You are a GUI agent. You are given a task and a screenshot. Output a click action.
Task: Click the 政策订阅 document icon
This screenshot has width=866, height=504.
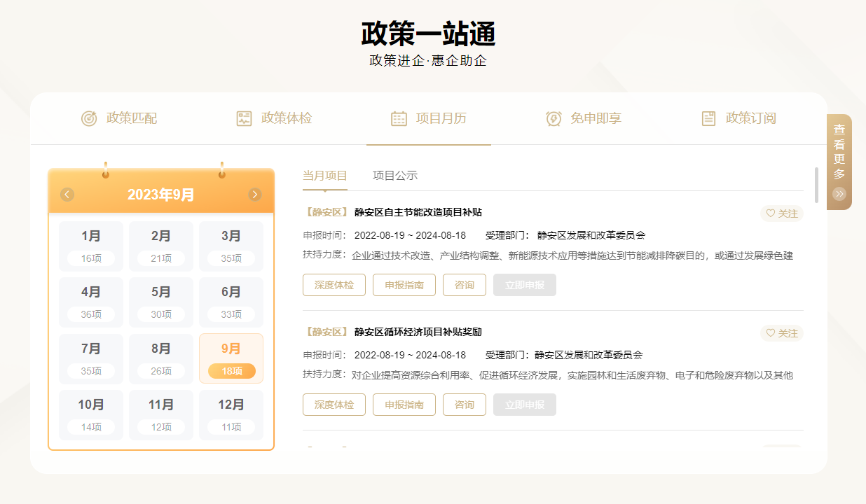click(x=709, y=118)
